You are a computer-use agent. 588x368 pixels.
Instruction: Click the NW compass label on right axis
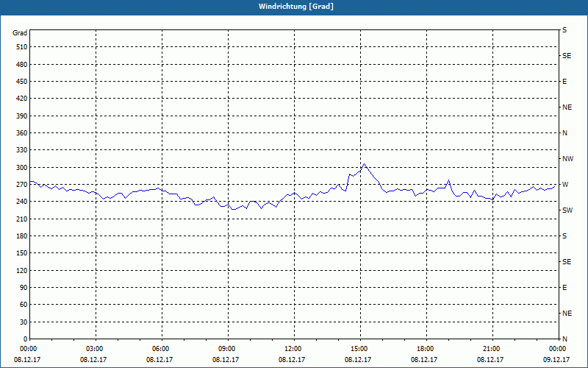pos(567,159)
